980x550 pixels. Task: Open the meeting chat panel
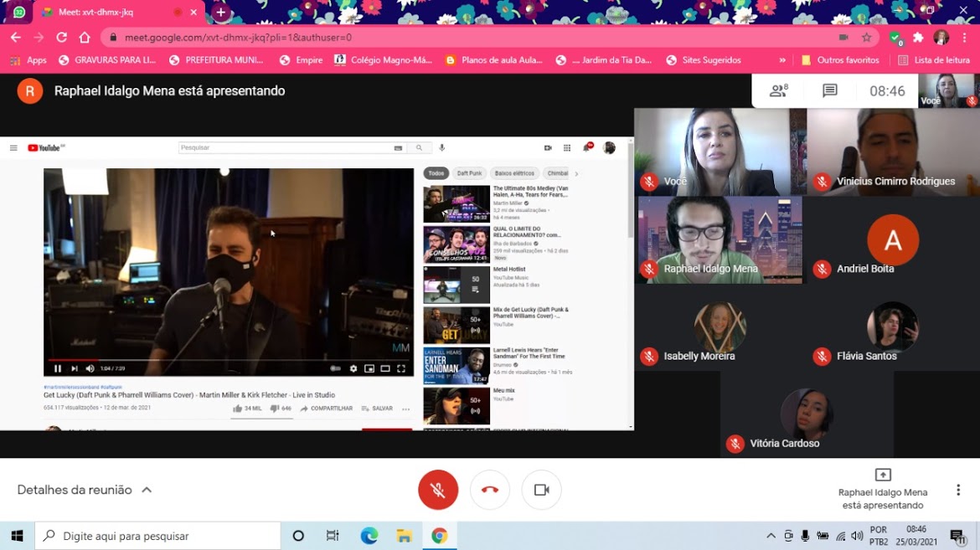(829, 91)
